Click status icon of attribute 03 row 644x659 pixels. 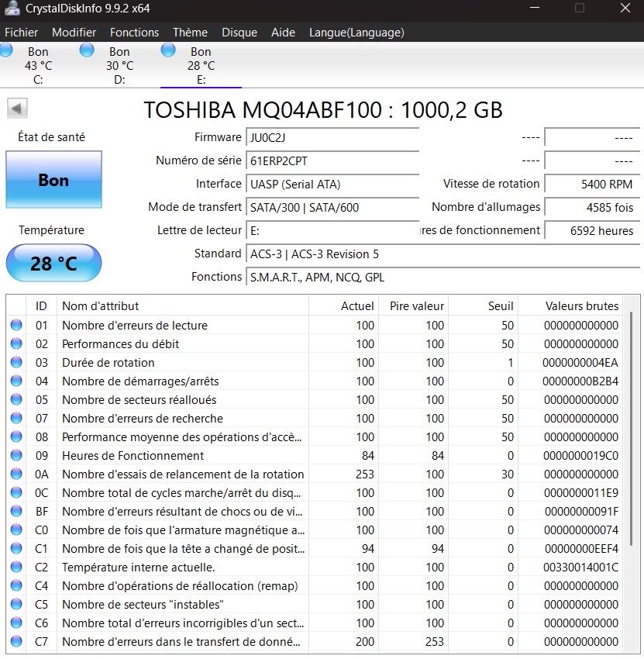click(x=16, y=362)
